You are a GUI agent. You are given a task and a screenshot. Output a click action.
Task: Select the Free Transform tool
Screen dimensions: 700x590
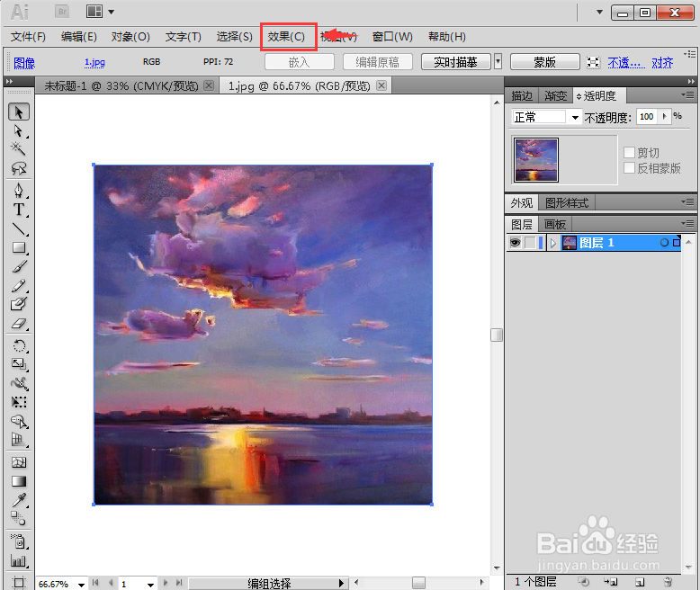coord(19,402)
